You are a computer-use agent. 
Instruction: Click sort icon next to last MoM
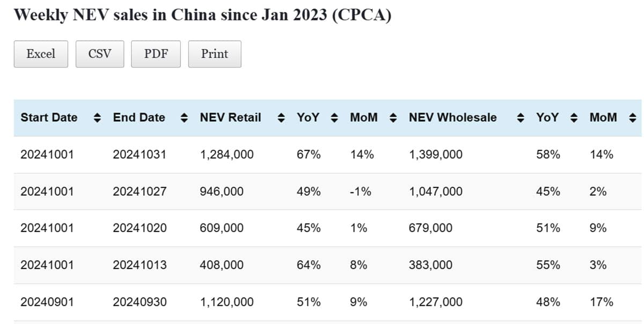tap(632, 118)
